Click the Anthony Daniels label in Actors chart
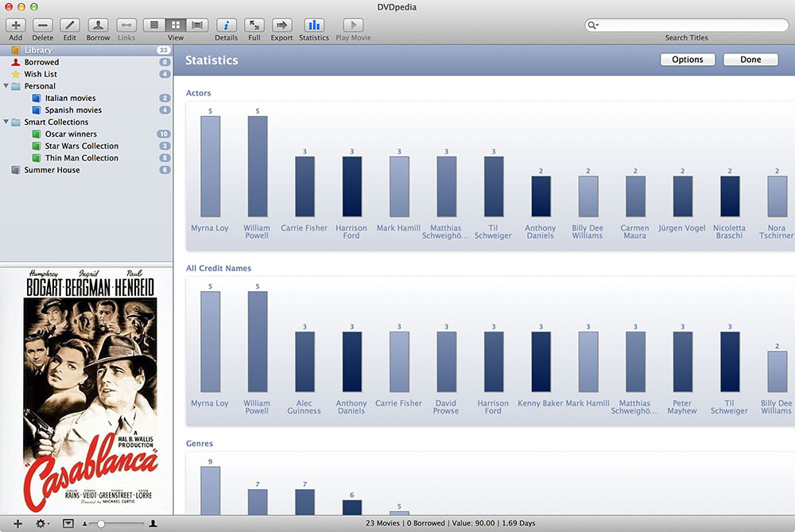 point(541,231)
